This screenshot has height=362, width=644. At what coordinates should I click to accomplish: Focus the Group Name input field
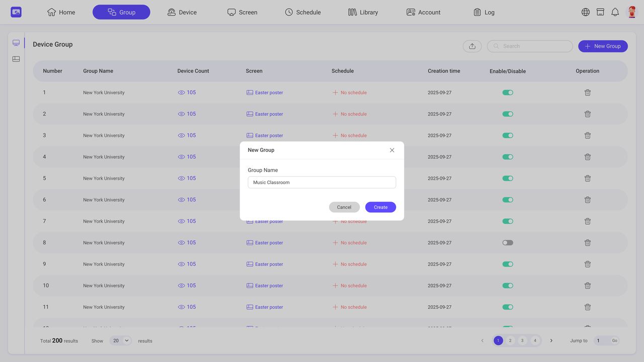click(x=322, y=183)
